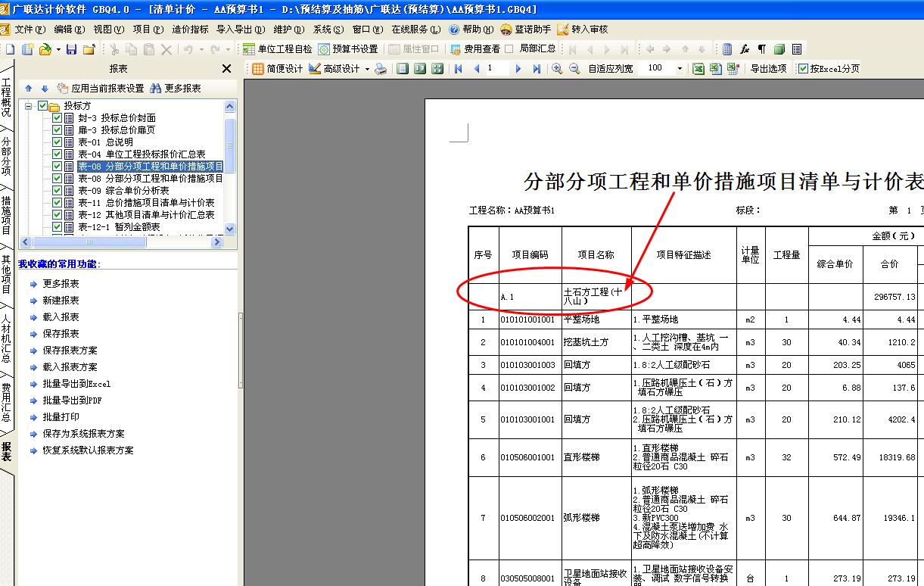The width and height of the screenshot is (924, 586).
Task: Click the single page view icon
Action: (x=403, y=69)
